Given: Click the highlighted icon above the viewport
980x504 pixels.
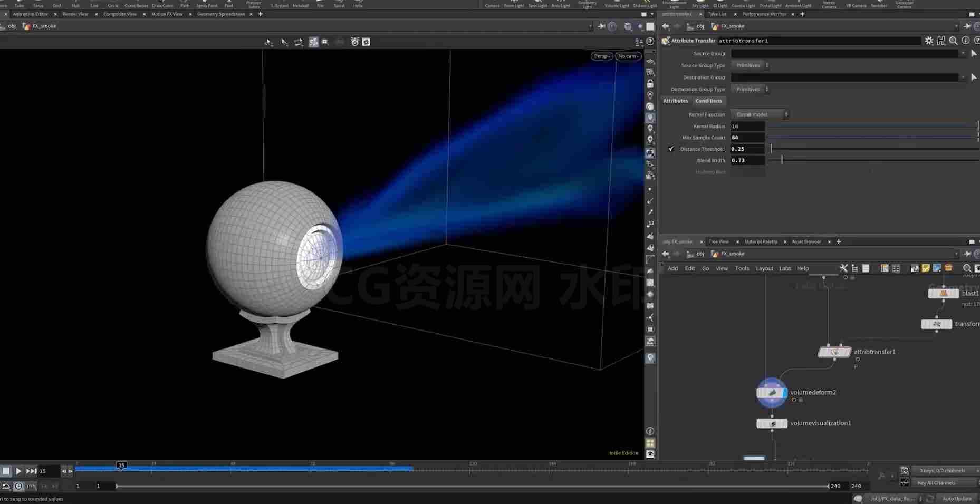Looking at the screenshot, I should pos(313,42).
